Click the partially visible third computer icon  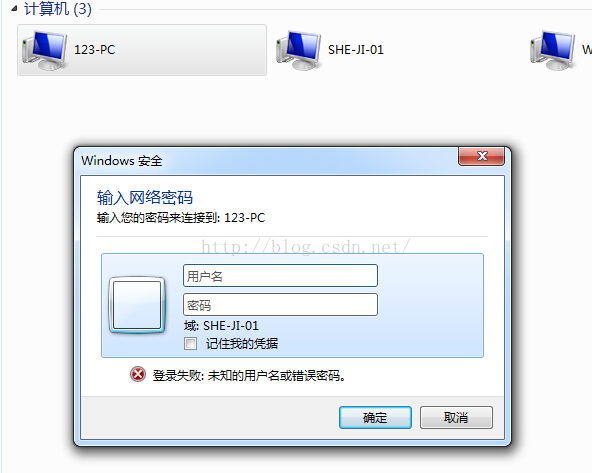552,50
